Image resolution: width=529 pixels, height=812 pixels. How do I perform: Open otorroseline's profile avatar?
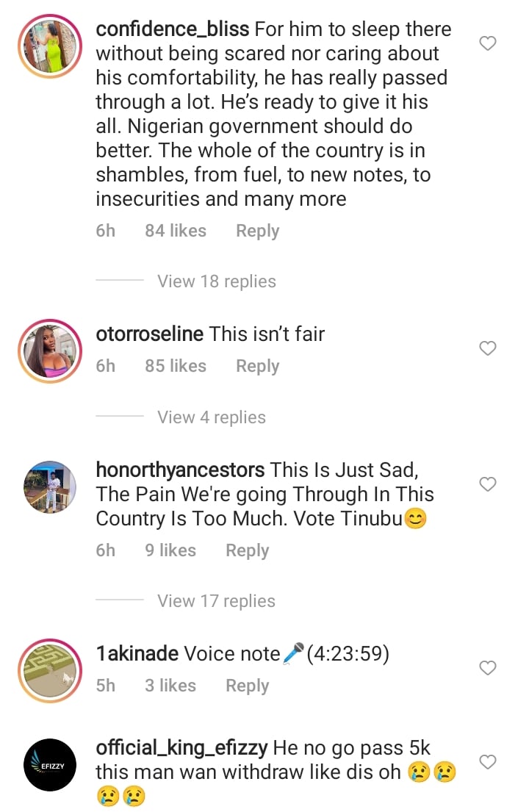click(50, 351)
